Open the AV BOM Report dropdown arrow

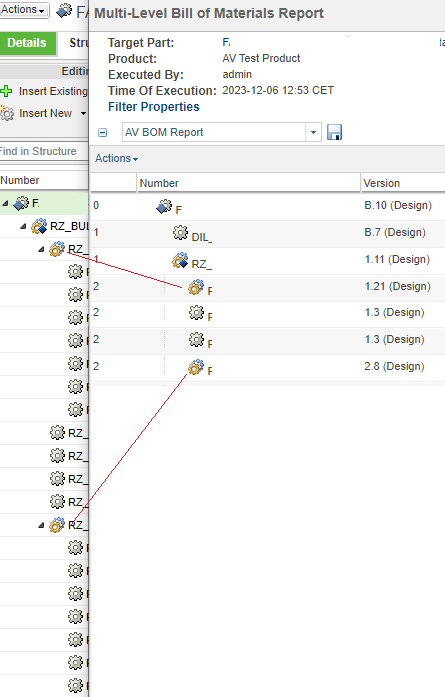tap(313, 132)
